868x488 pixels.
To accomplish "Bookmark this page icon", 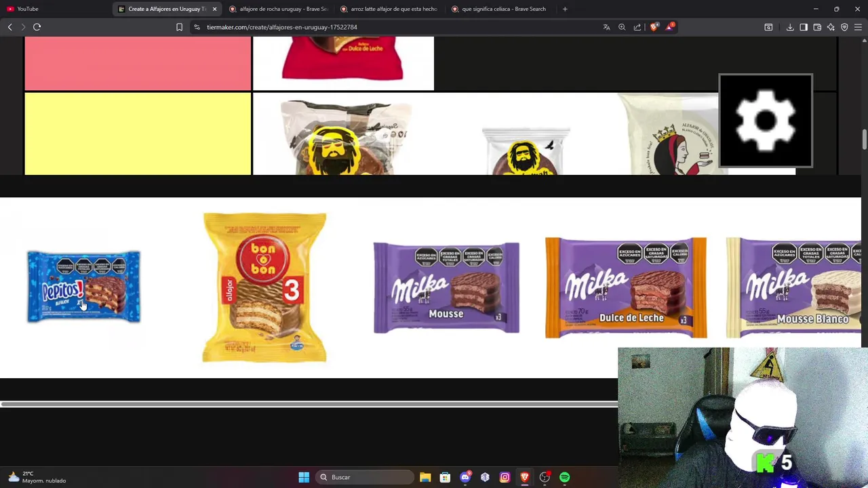I will coord(179,27).
